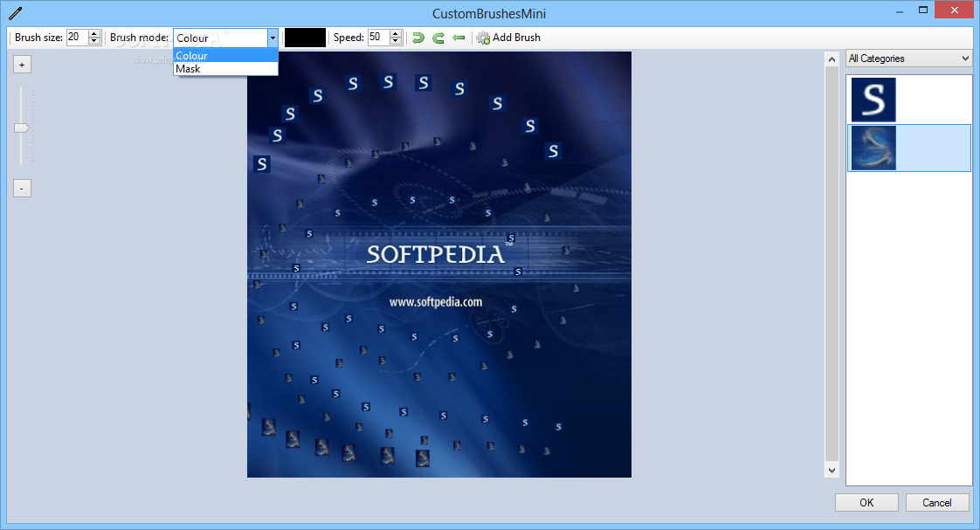Click the black colour swatch
This screenshot has width=980, height=530.
[x=305, y=38]
